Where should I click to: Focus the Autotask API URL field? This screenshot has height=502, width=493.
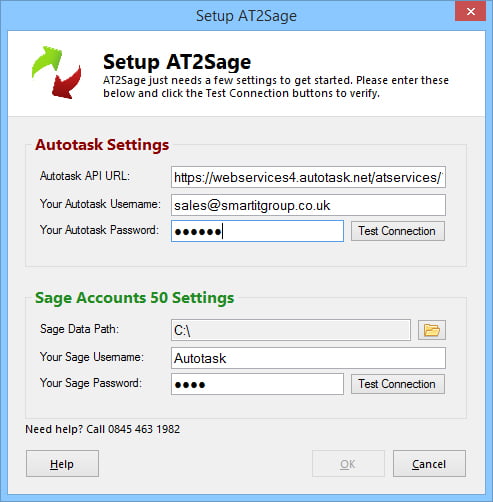[x=308, y=177]
